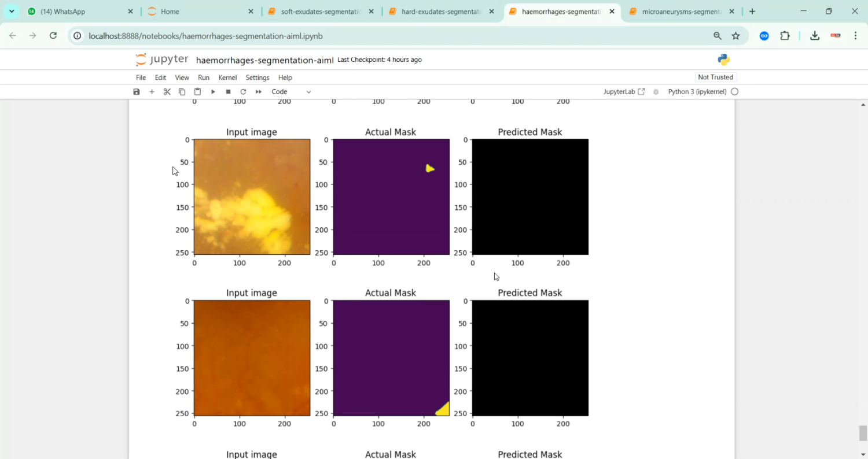Open the notebook in JupyterLab
The height and width of the screenshot is (459, 868).
point(624,91)
